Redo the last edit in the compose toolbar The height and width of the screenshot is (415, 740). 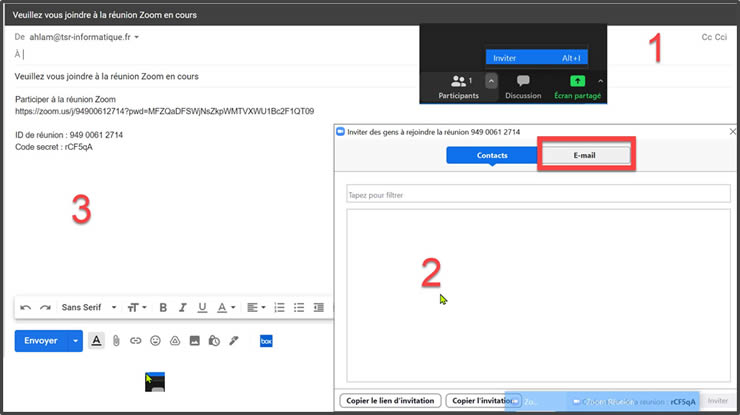(45, 308)
